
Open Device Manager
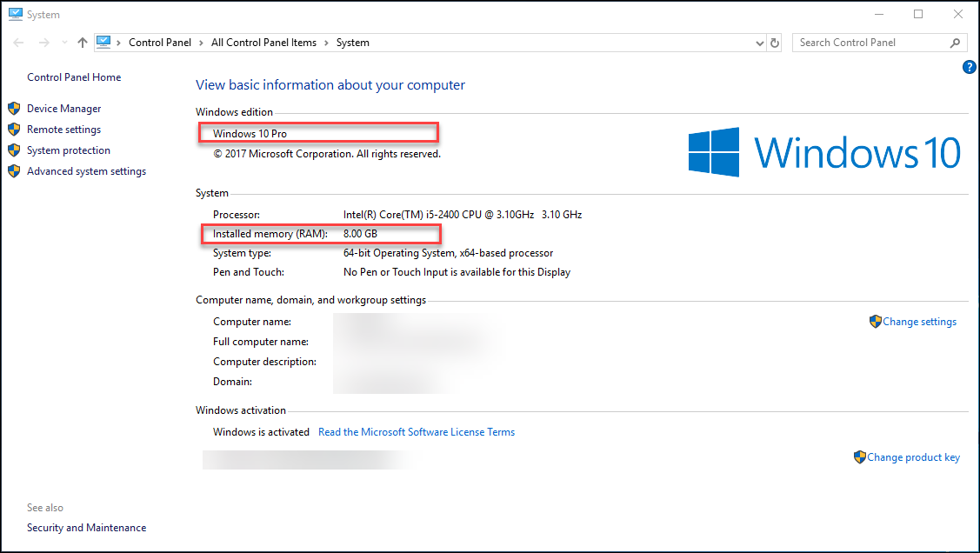(60, 108)
